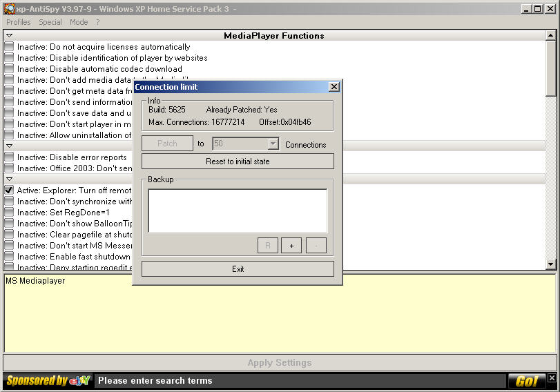Click the plus backup button

(x=291, y=246)
